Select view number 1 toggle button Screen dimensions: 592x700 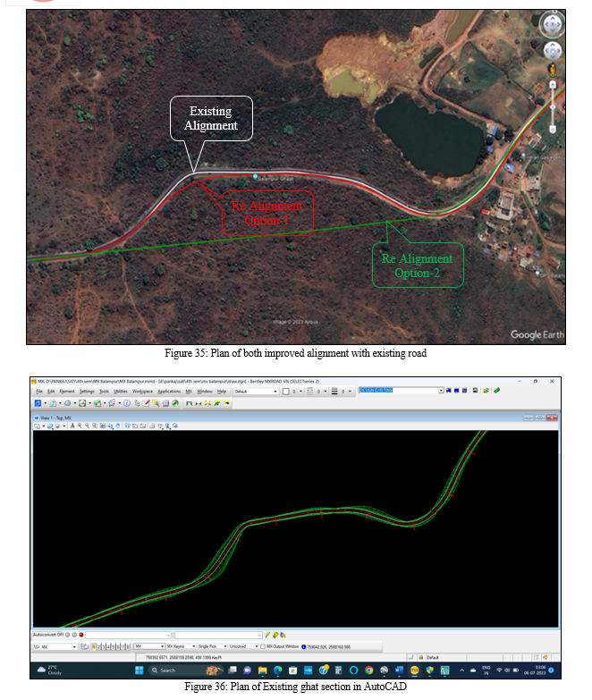(x=94, y=647)
